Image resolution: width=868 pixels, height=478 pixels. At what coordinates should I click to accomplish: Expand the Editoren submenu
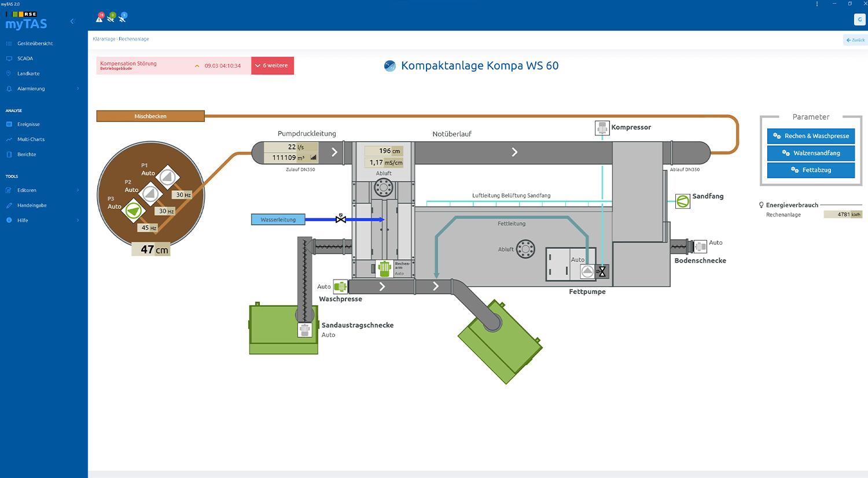pyautogui.click(x=78, y=190)
